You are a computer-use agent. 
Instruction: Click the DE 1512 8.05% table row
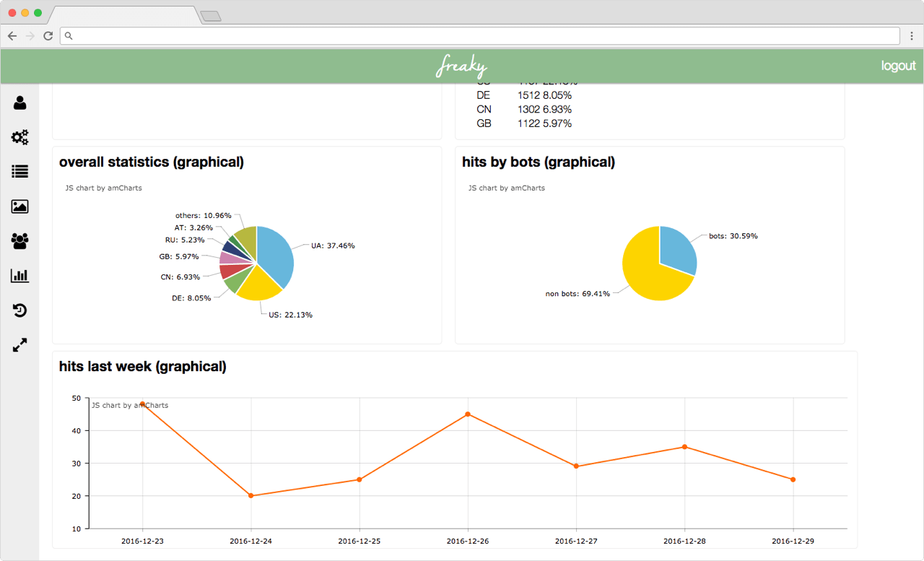coord(524,95)
